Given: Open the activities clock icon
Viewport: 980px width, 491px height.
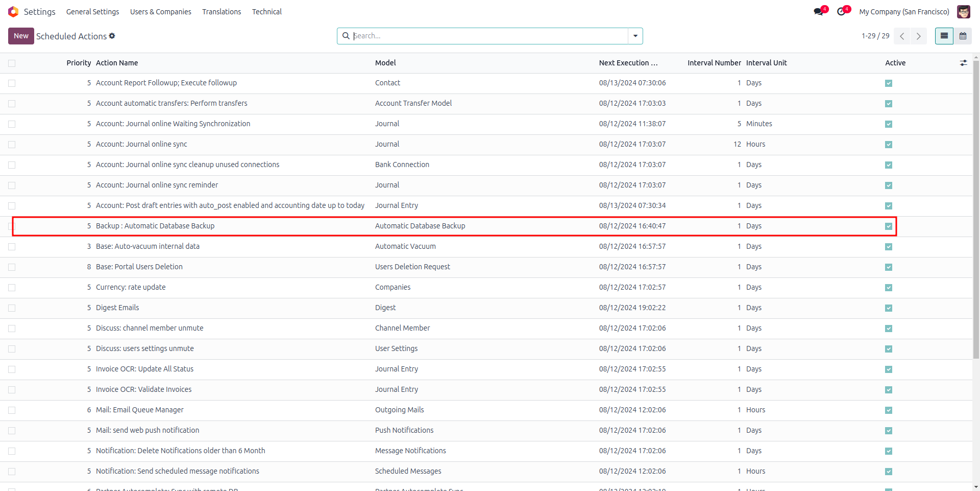Looking at the screenshot, I should pos(842,12).
